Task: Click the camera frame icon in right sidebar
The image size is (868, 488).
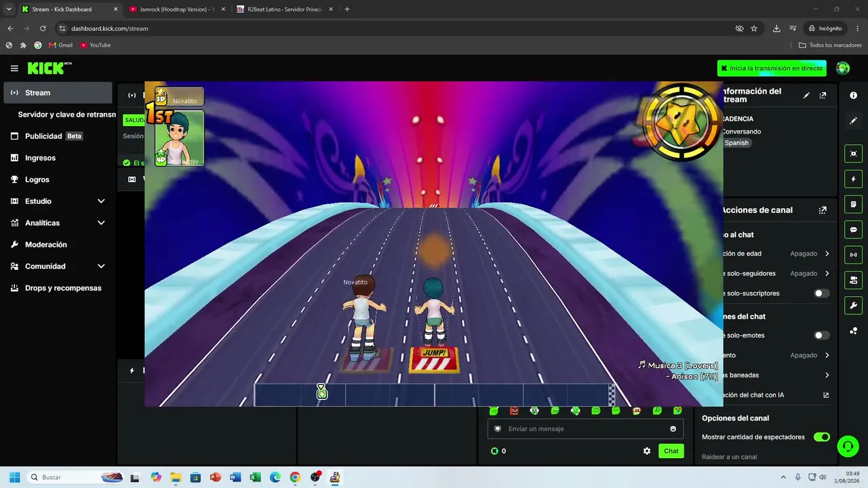Action: coord(853,154)
